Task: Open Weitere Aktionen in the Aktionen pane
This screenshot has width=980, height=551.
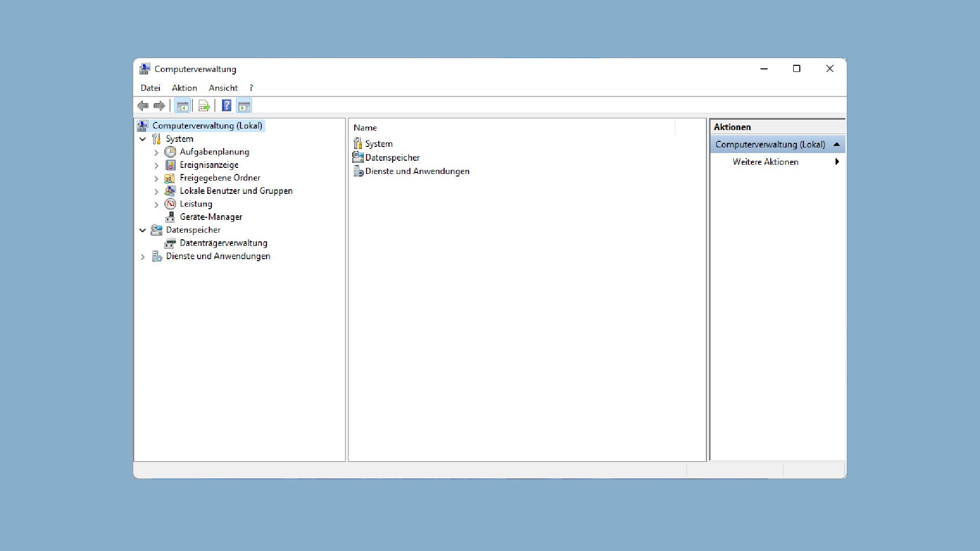Action: pos(766,162)
